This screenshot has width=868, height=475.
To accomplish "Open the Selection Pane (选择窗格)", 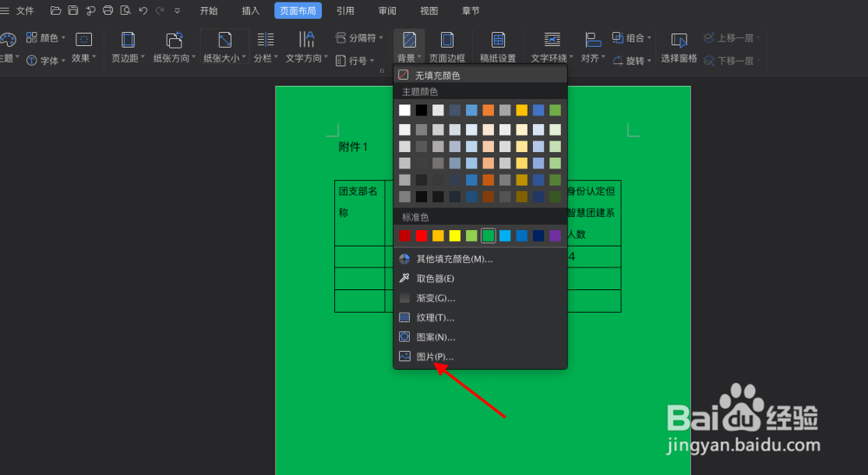I will 679,47.
